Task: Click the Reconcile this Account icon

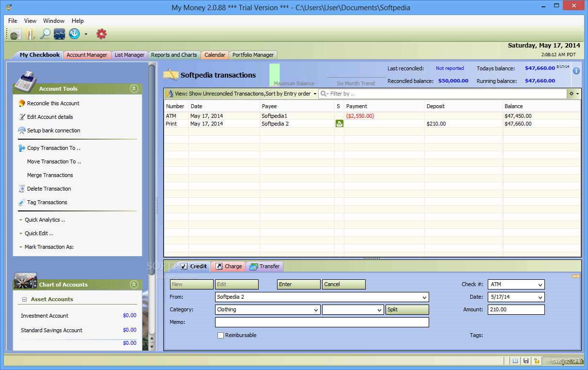Action: pyautogui.click(x=22, y=103)
